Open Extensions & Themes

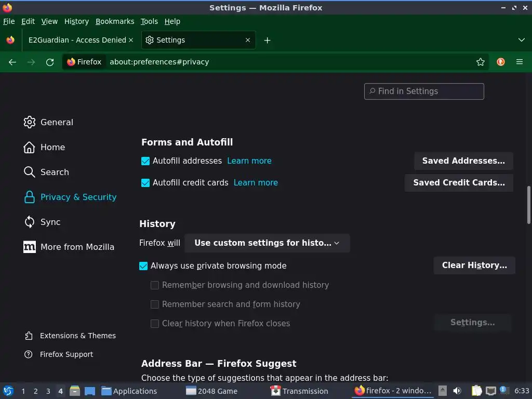point(70,336)
